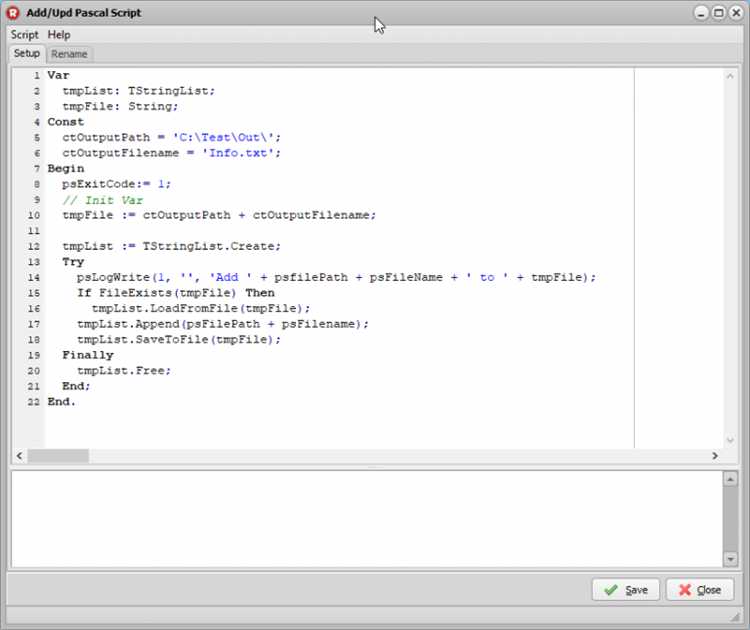Click 'If FileExists(tmpFile) Then' line
750x630 pixels.
pos(176,293)
